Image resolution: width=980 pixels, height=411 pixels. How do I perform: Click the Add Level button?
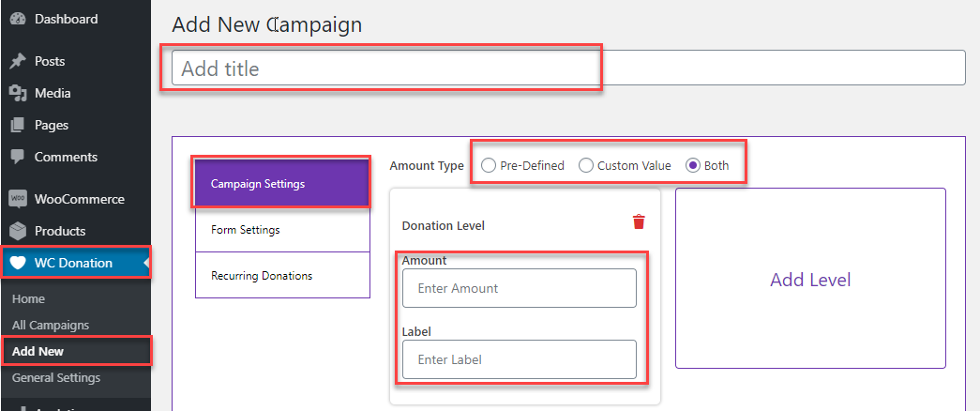tap(809, 280)
